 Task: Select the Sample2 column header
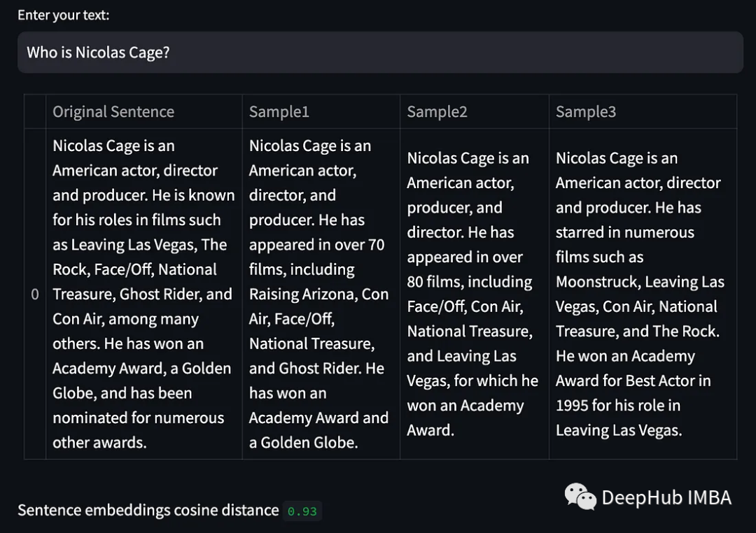[x=437, y=112]
